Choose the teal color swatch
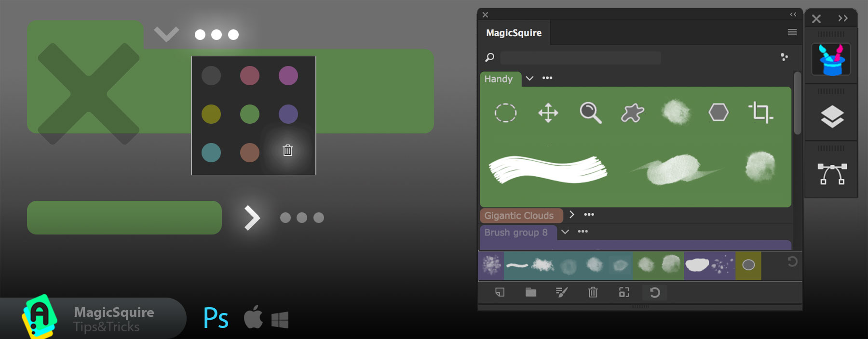This screenshot has height=339, width=868. point(211,153)
